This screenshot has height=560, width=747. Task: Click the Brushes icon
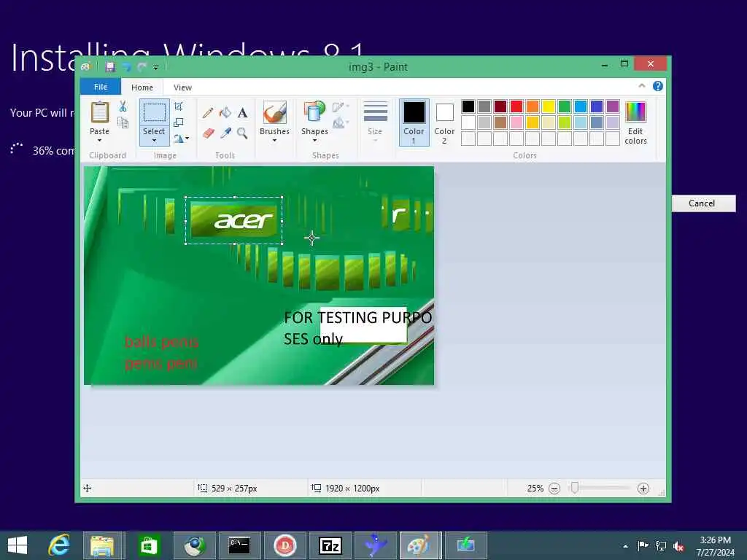click(275, 113)
